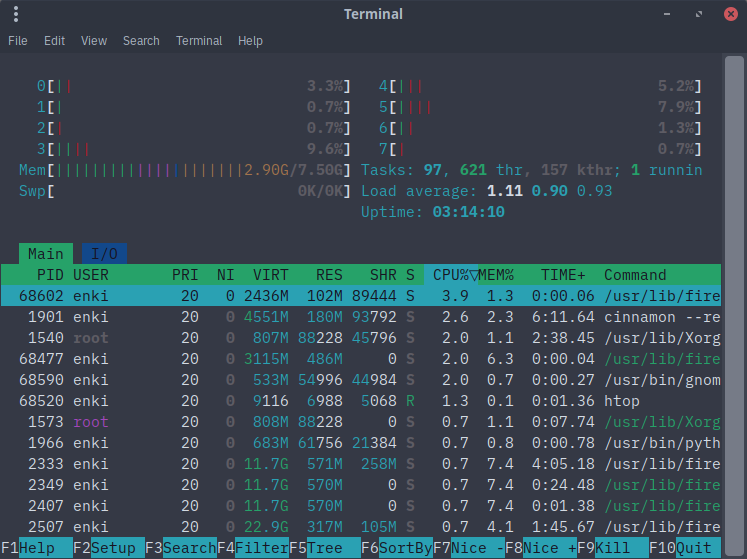Click CPU core 3 usage meter

coord(194,149)
